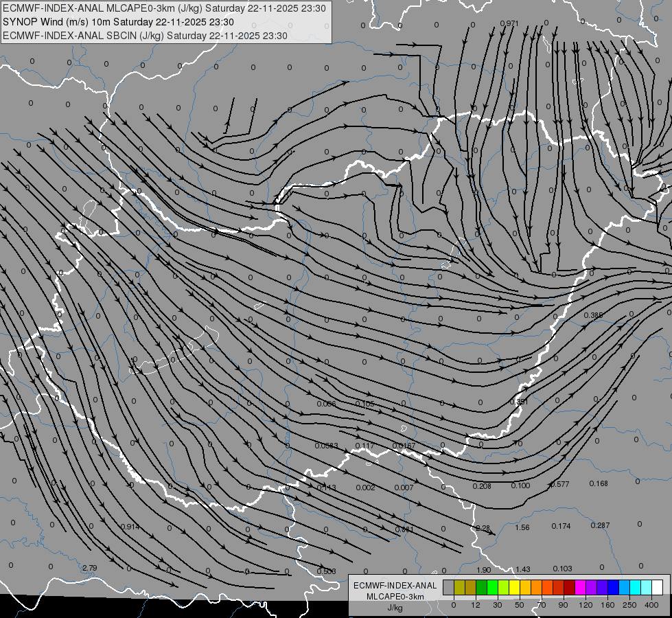Click the gray legend swatch
Viewport: 672px width, 618px height.
pyautogui.click(x=449, y=587)
